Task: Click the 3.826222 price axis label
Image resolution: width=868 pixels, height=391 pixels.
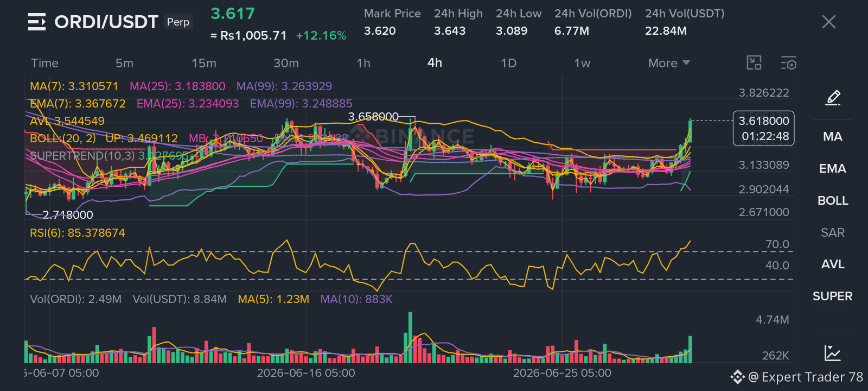Action: [x=764, y=93]
